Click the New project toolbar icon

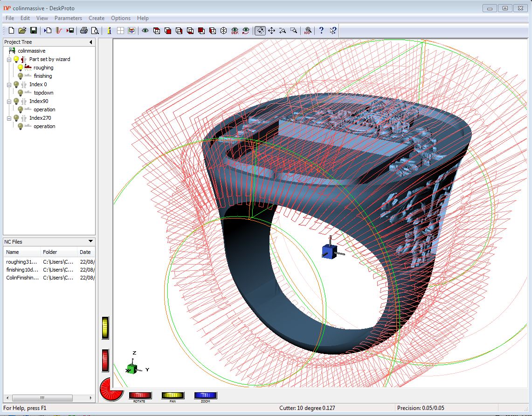tap(11, 31)
